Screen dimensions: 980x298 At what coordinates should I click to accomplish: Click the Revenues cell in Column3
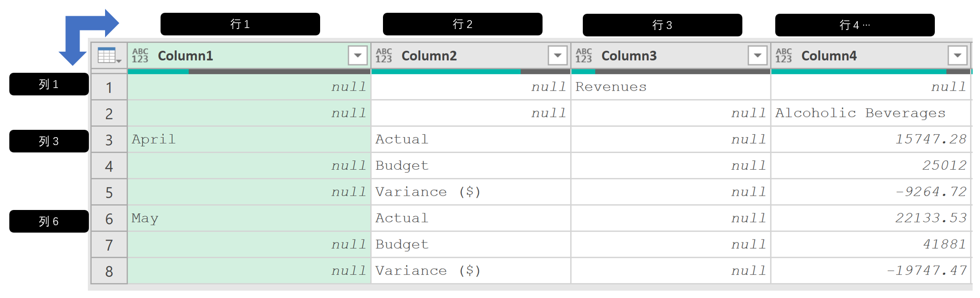pos(671,87)
